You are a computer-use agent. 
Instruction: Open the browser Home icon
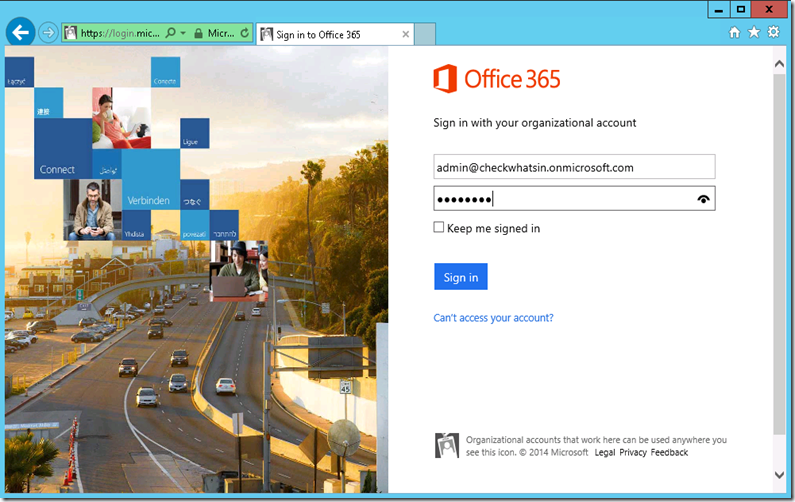point(734,32)
